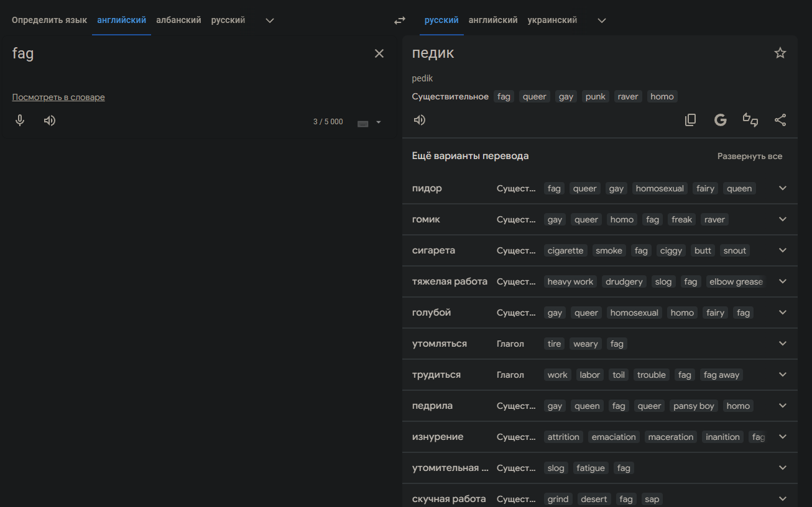Listen to translated text pronunciation

pos(420,120)
